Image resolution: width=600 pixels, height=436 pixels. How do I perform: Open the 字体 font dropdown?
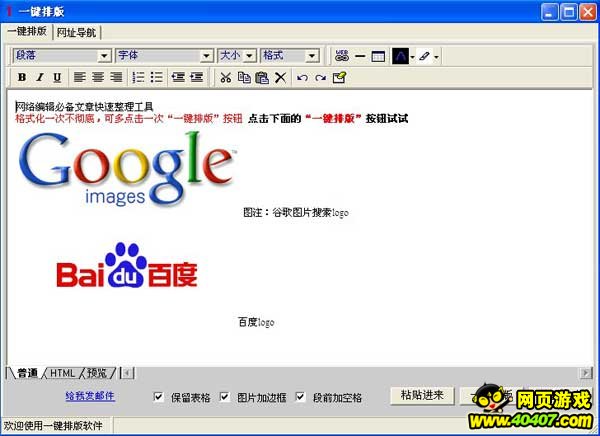pyautogui.click(x=206, y=56)
